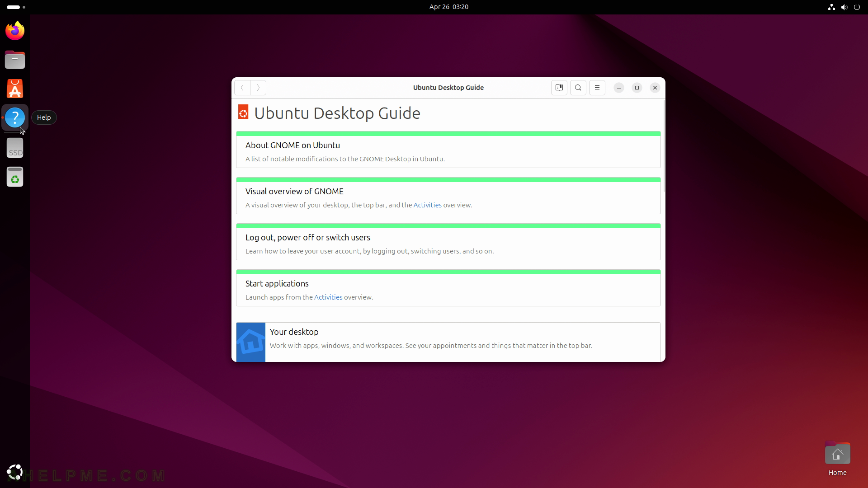Click 'Work with apps, windows, and workspaces' text
Screen dimensions: 868x488
pyautogui.click(x=431, y=346)
